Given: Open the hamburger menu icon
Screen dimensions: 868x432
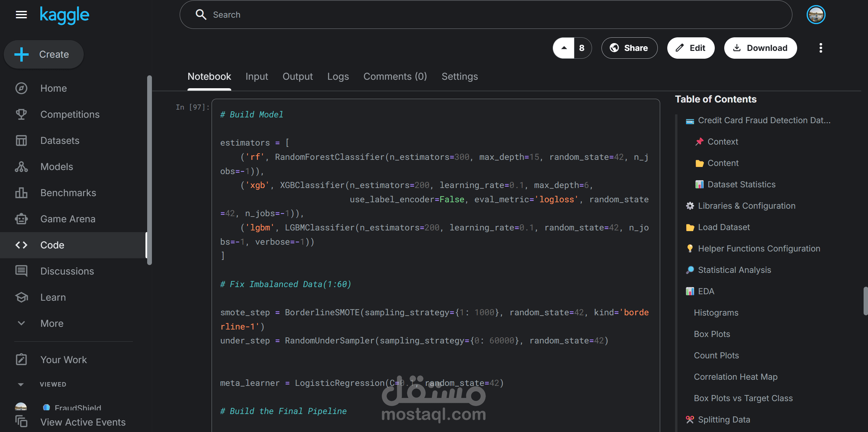Looking at the screenshot, I should [x=21, y=15].
